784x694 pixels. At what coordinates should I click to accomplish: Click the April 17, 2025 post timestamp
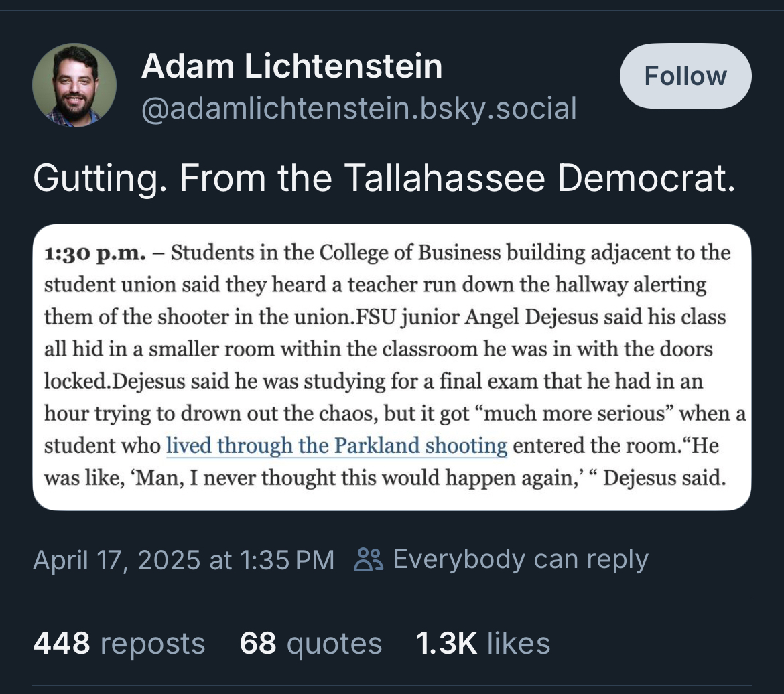tap(183, 559)
